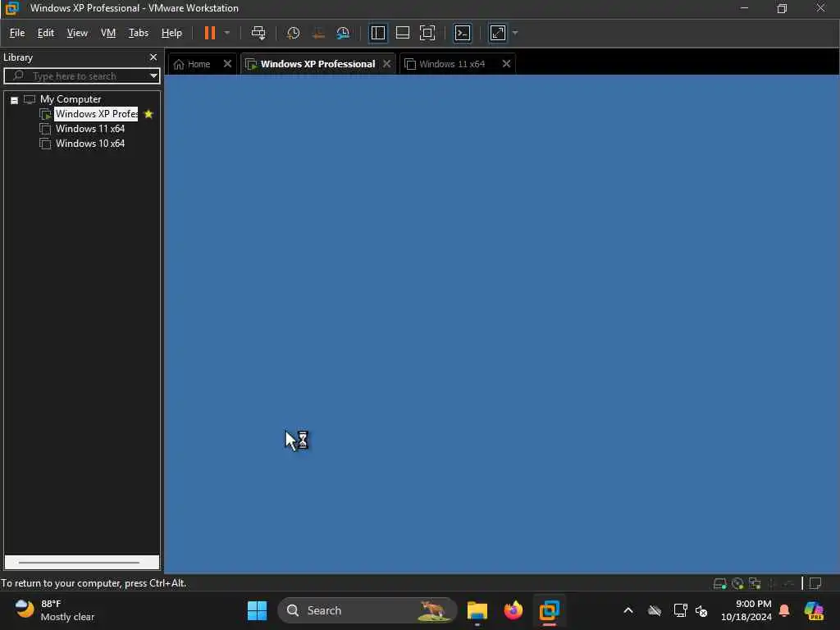Click the cloud sync icon in the tray

pyautogui.click(x=654, y=610)
